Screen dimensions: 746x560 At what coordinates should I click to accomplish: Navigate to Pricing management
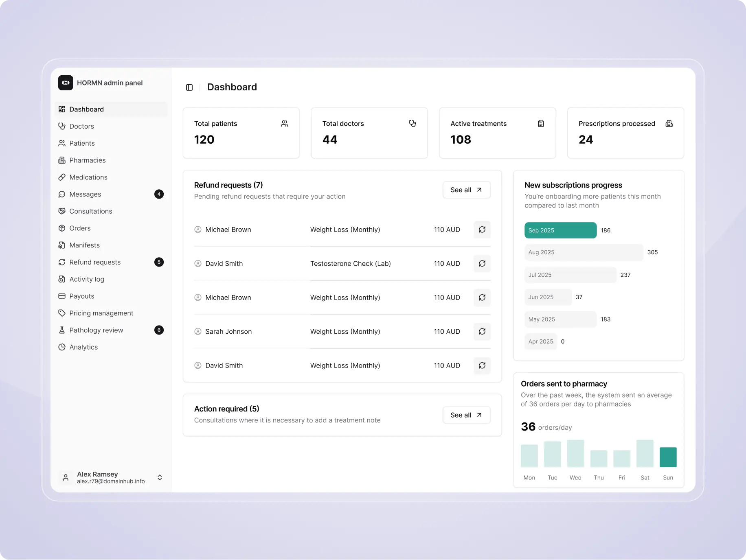pyautogui.click(x=101, y=313)
